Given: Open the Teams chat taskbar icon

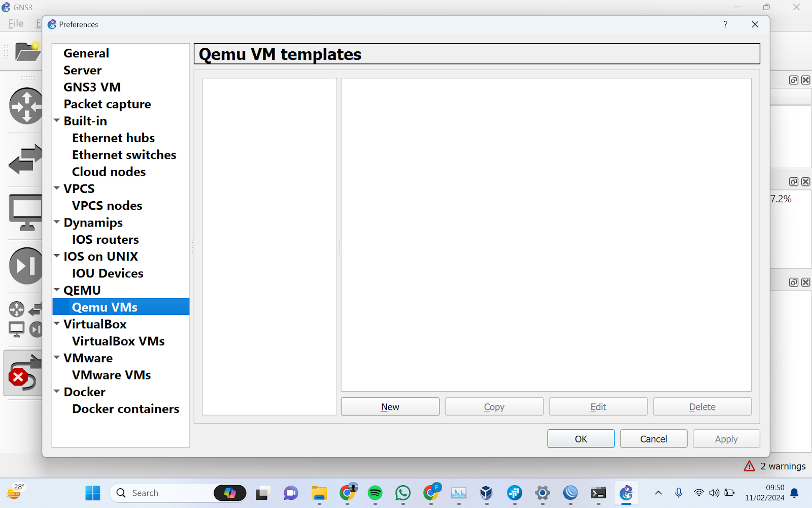Looking at the screenshot, I should 291,493.
